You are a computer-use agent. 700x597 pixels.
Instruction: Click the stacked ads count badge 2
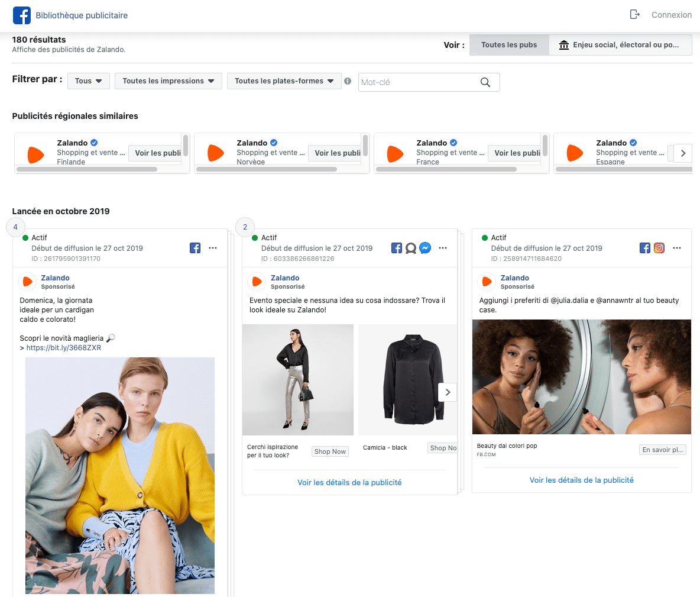[245, 227]
